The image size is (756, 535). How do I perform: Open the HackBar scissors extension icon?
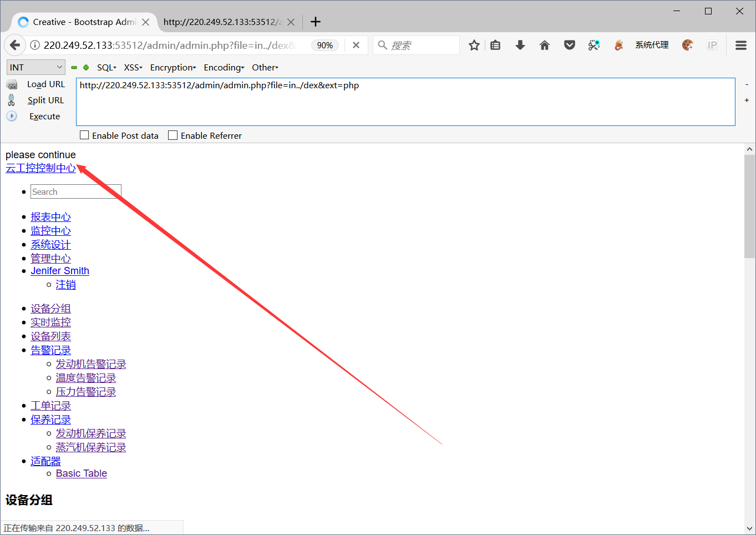(594, 46)
